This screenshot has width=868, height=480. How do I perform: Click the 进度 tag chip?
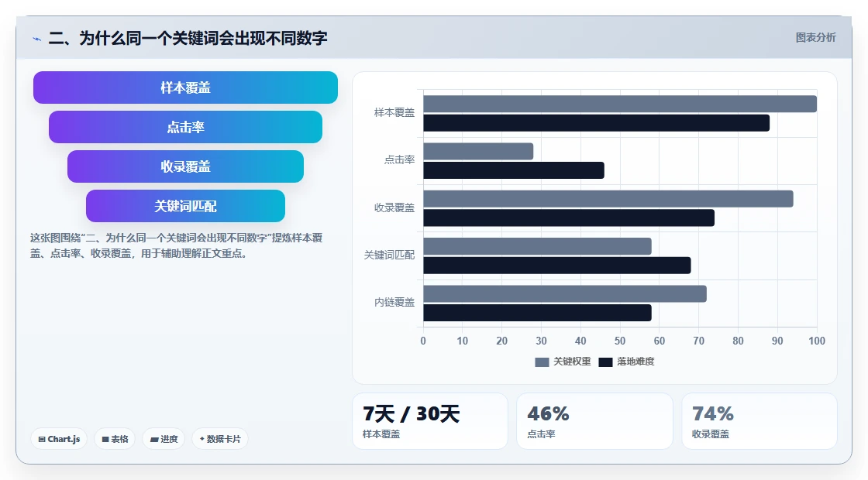tap(164, 439)
